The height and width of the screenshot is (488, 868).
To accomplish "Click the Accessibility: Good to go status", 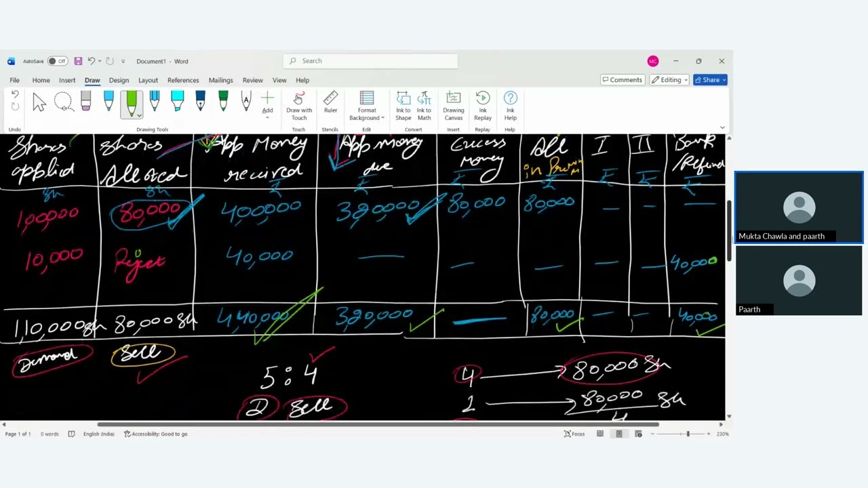I will (155, 434).
